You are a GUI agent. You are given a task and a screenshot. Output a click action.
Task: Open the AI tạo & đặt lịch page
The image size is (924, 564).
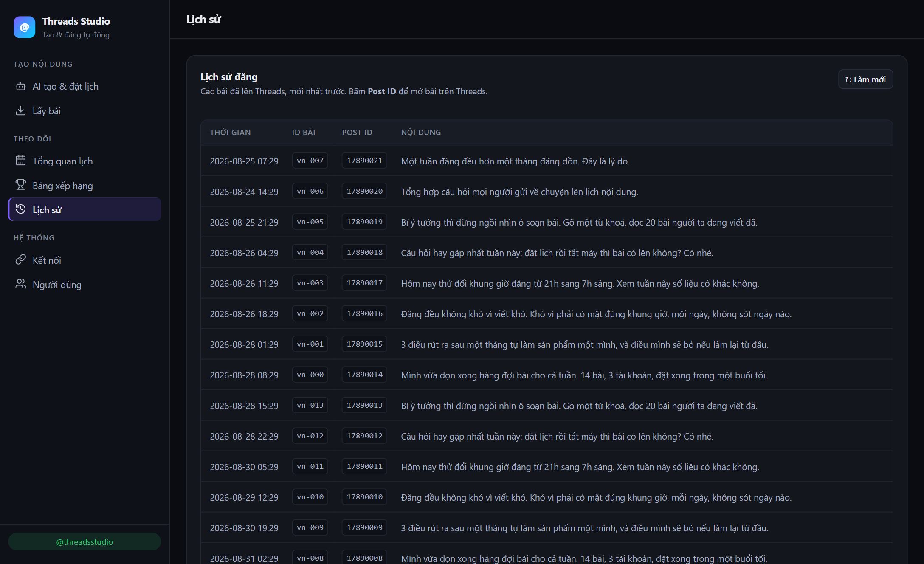[x=85, y=86]
